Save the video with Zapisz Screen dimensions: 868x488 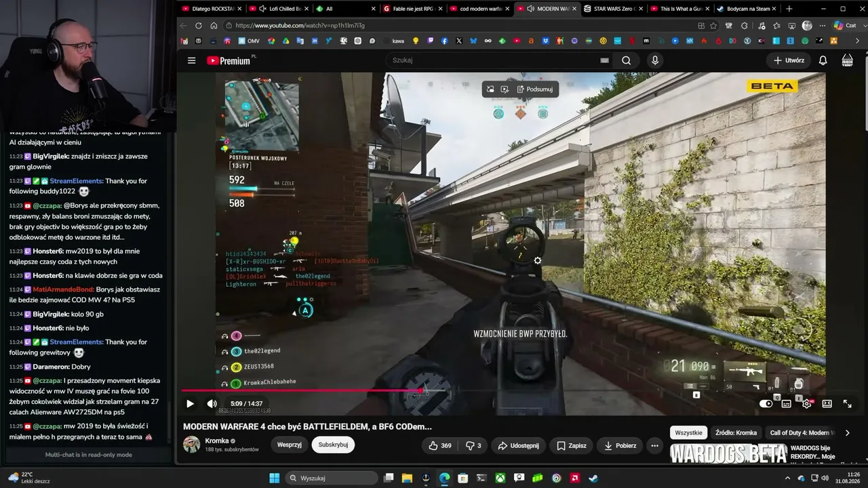pyautogui.click(x=571, y=445)
